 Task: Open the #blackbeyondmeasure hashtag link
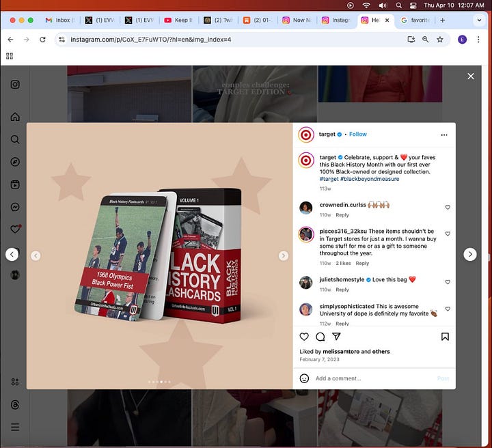click(x=370, y=179)
